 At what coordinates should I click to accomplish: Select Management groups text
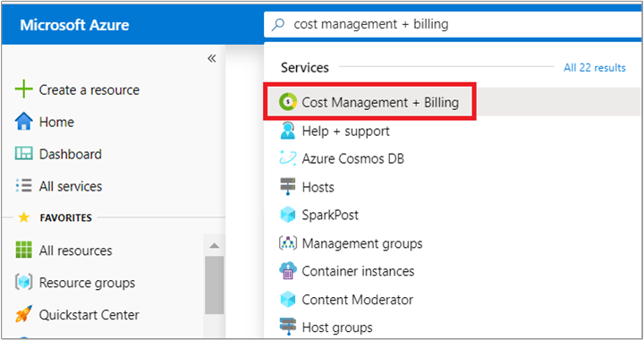pyautogui.click(x=362, y=243)
